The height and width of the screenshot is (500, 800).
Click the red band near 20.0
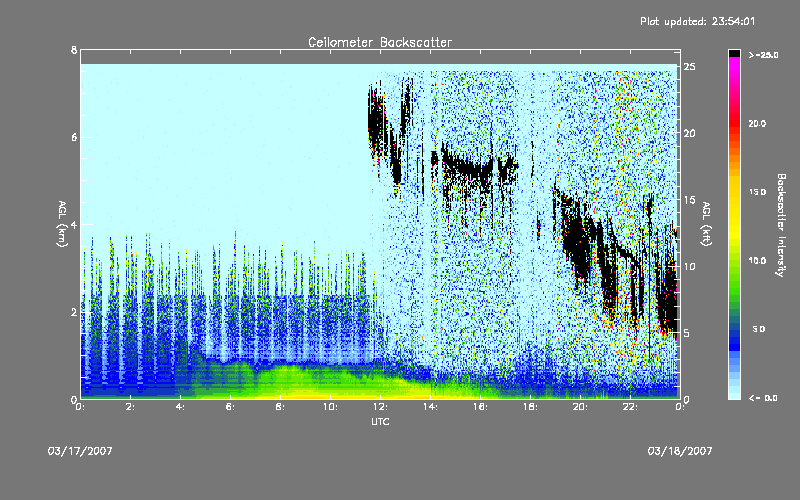[734, 122]
